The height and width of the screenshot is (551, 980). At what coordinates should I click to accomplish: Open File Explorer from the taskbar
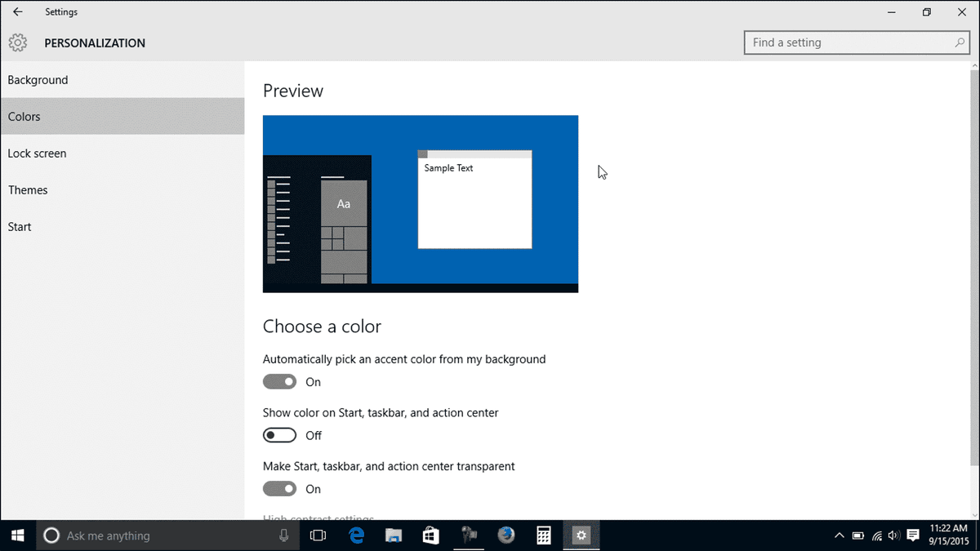click(394, 535)
